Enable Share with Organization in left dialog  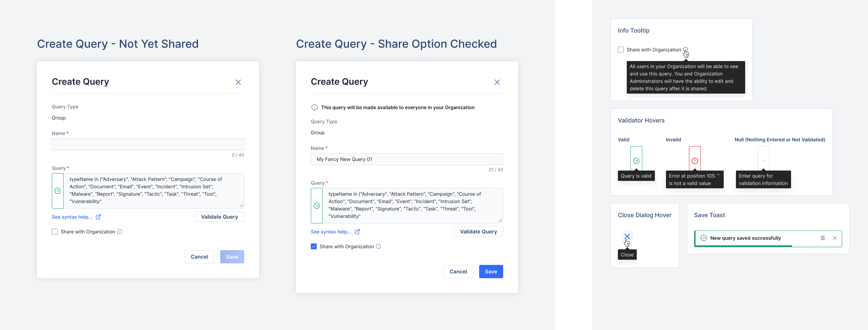tap(55, 232)
